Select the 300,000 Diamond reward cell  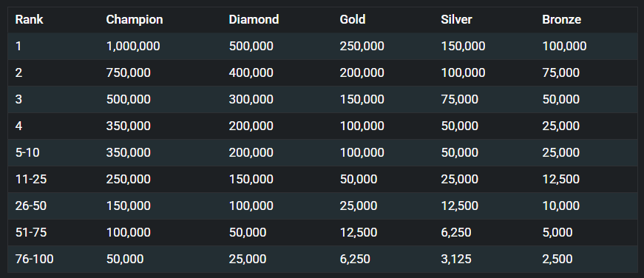(251, 99)
